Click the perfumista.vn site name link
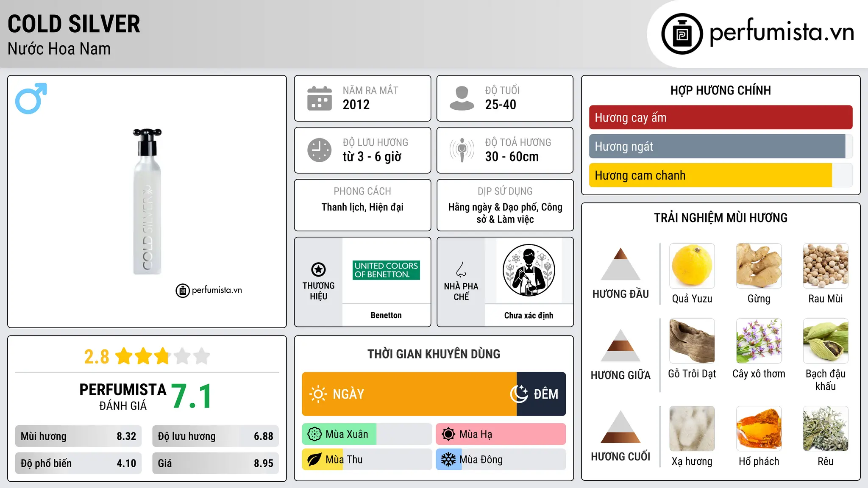 (782, 32)
